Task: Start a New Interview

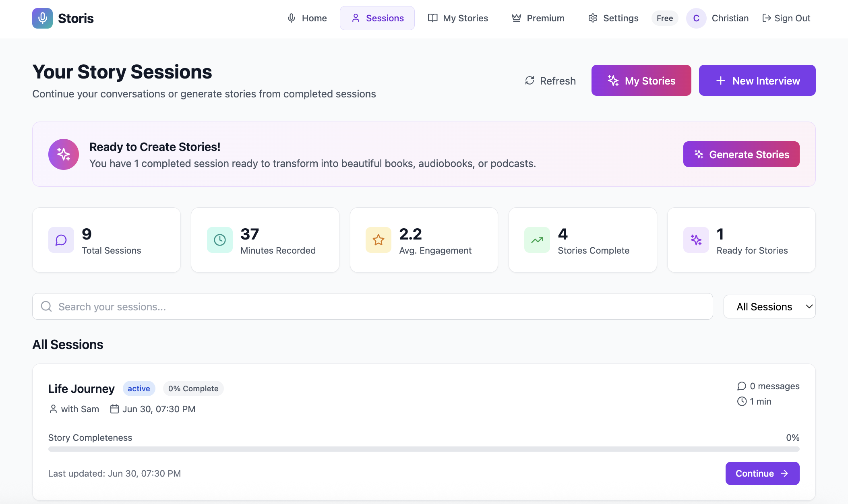Action: 757,81
